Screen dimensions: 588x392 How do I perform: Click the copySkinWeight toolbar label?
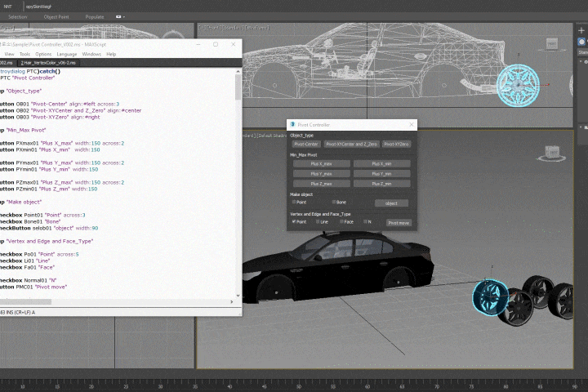(38, 7)
